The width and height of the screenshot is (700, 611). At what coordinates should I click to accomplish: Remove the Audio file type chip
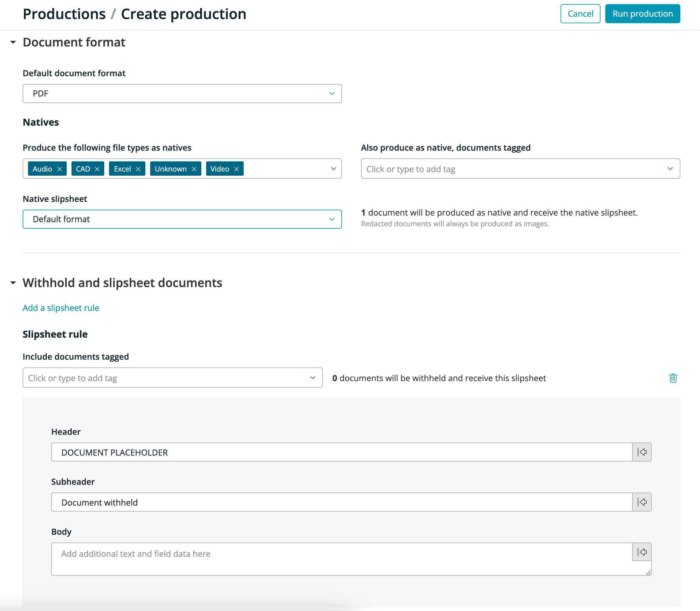[59, 169]
